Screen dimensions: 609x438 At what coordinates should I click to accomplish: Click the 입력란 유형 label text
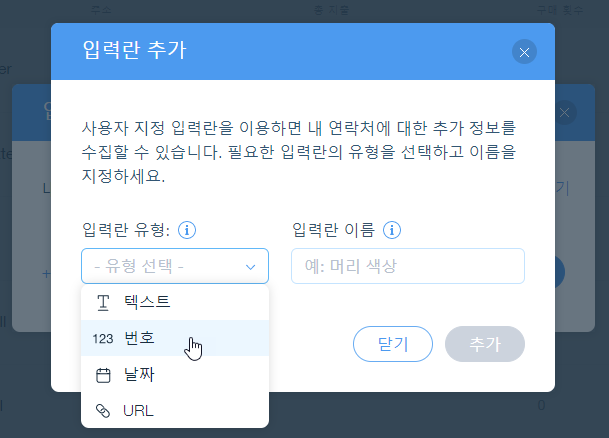pos(127,231)
